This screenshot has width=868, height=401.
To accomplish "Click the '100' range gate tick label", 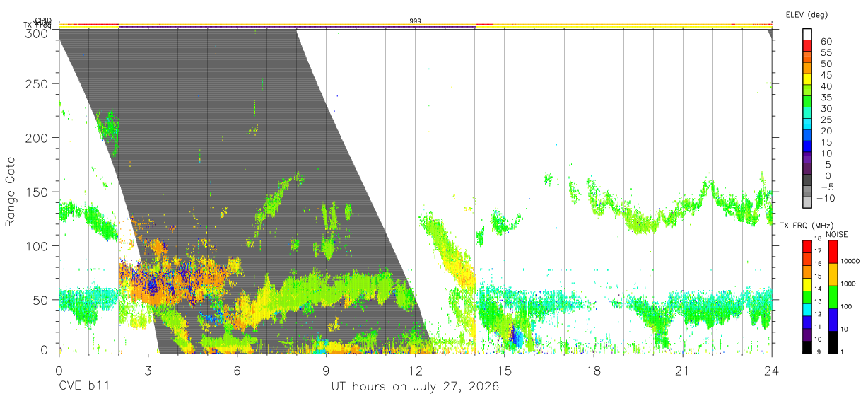I will [37, 245].
